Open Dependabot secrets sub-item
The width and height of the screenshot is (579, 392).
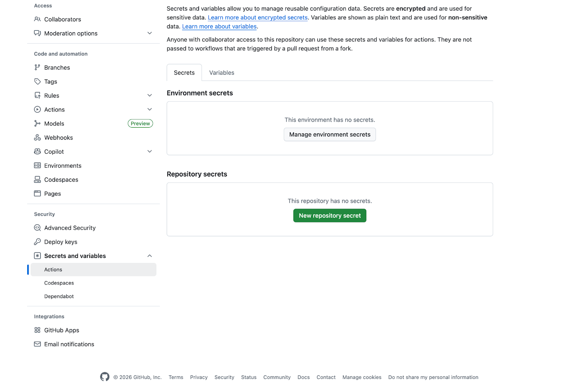point(59,297)
